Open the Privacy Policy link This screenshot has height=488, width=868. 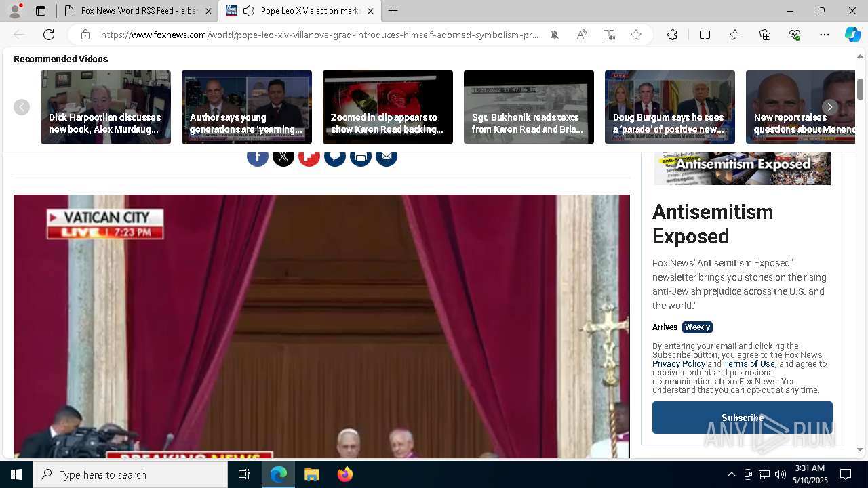(x=679, y=364)
